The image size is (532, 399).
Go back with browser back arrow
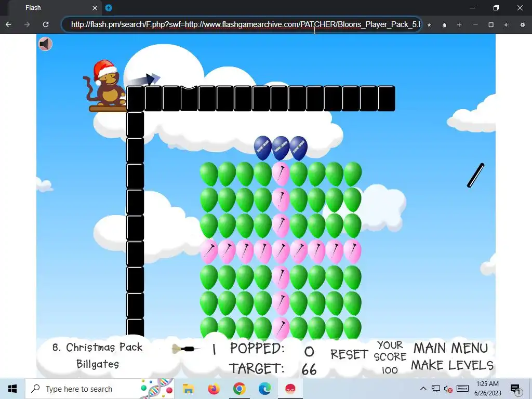point(8,24)
